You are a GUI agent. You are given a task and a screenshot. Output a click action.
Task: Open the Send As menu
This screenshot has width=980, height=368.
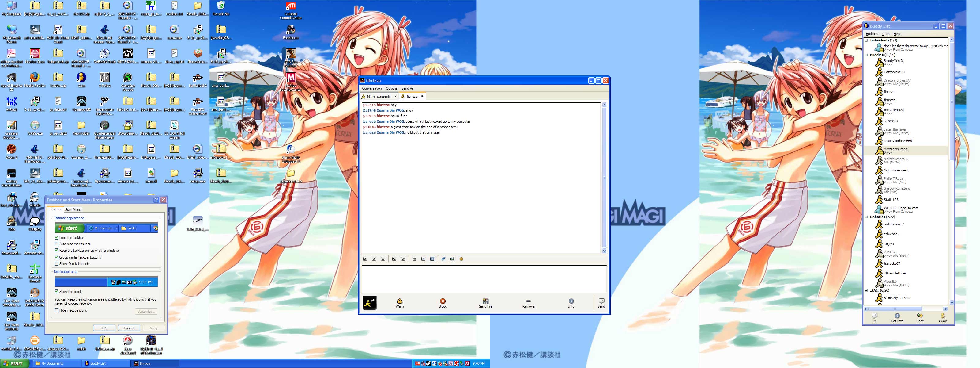pyautogui.click(x=407, y=88)
